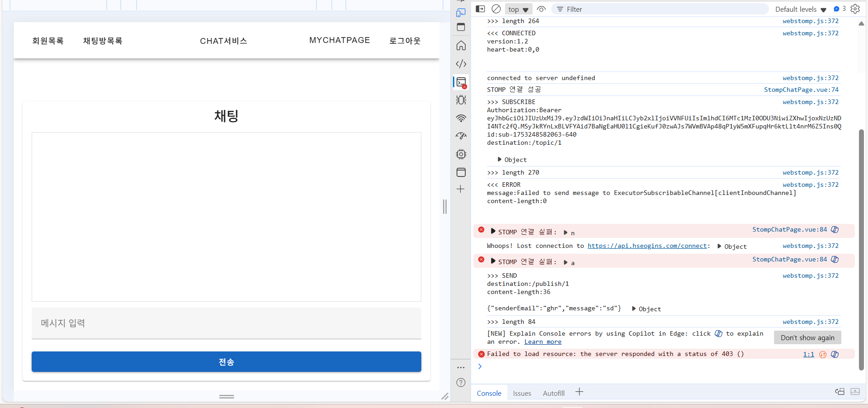Open webstomp.js:372 link beside the ERROR message
The height and width of the screenshot is (408, 868).
point(811,185)
